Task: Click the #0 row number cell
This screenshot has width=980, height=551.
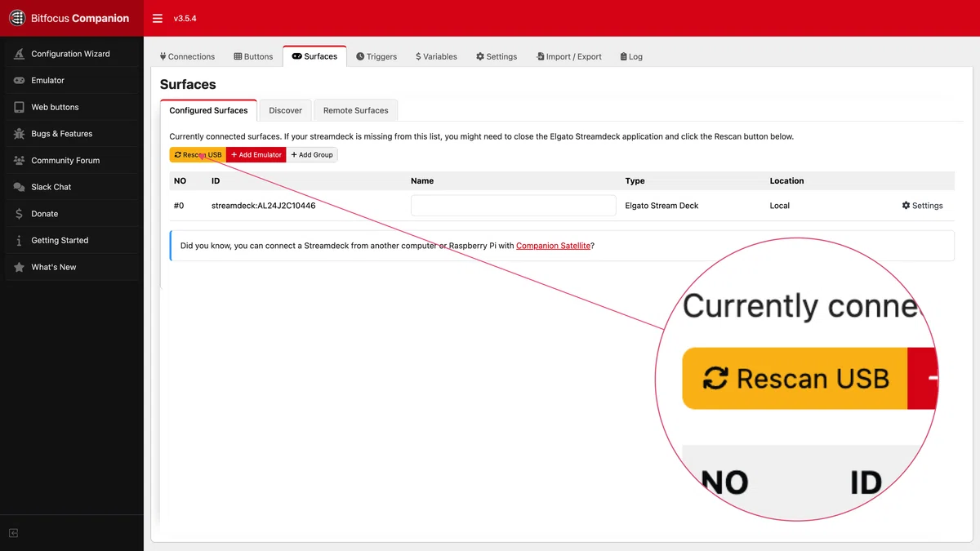Action: 179,206
